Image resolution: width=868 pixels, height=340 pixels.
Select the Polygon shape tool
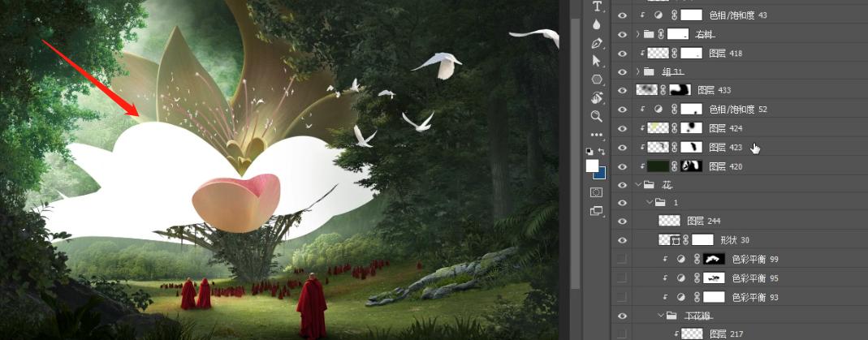tap(598, 80)
